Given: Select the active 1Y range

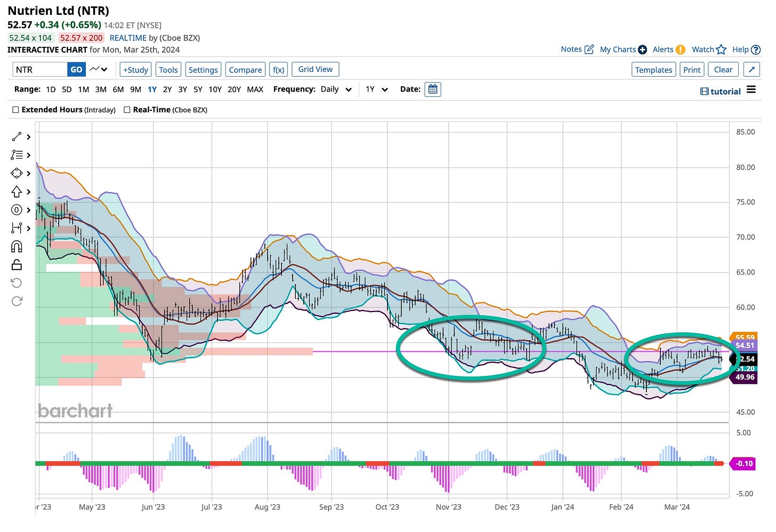Looking at the screenshot, I should (152, 89).
